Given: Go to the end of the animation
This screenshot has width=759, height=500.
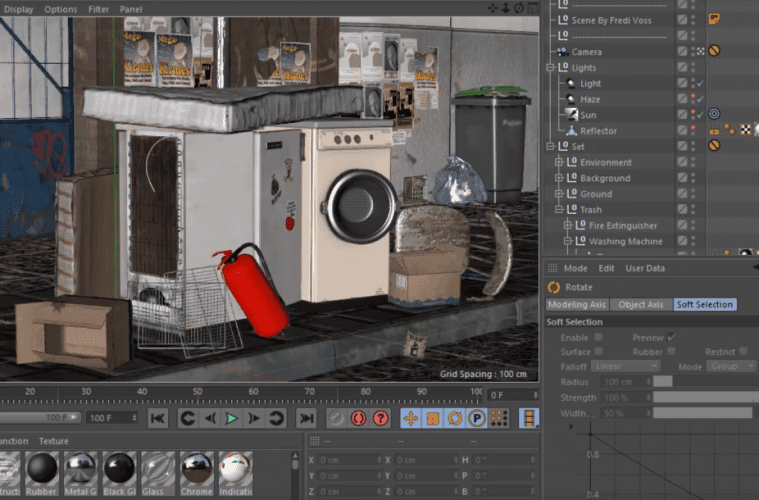Looking at the screenshot, I should (307, 418).
